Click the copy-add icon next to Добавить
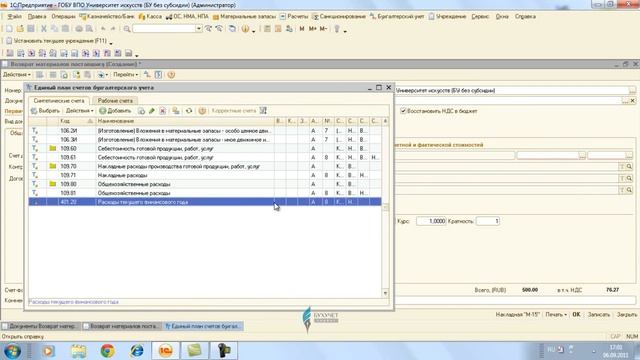The image size is (640, 360). pyautogui.click(x=141, y=111)
